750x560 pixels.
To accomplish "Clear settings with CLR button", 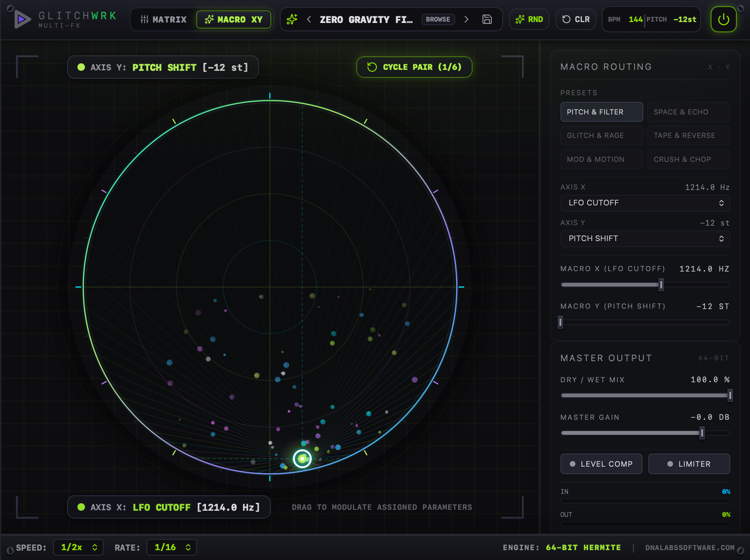I will [575, 19].
